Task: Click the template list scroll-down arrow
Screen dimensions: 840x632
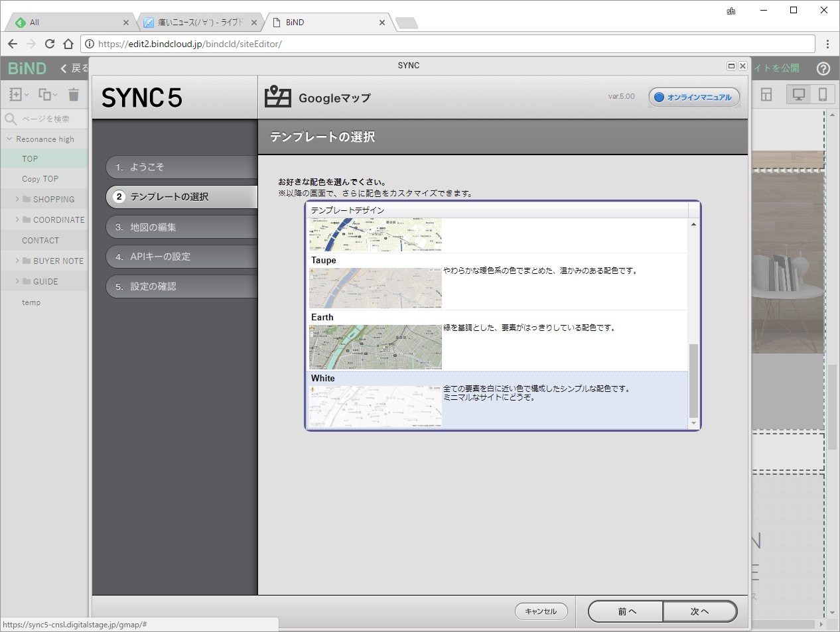Action: tap(693, 423)
